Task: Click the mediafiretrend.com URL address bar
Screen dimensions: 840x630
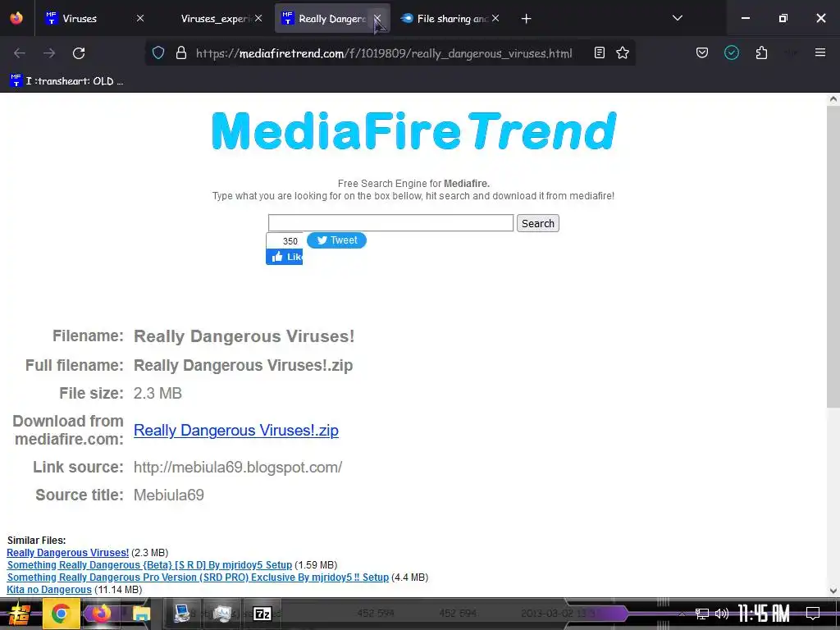Action: tap(384, 53)
